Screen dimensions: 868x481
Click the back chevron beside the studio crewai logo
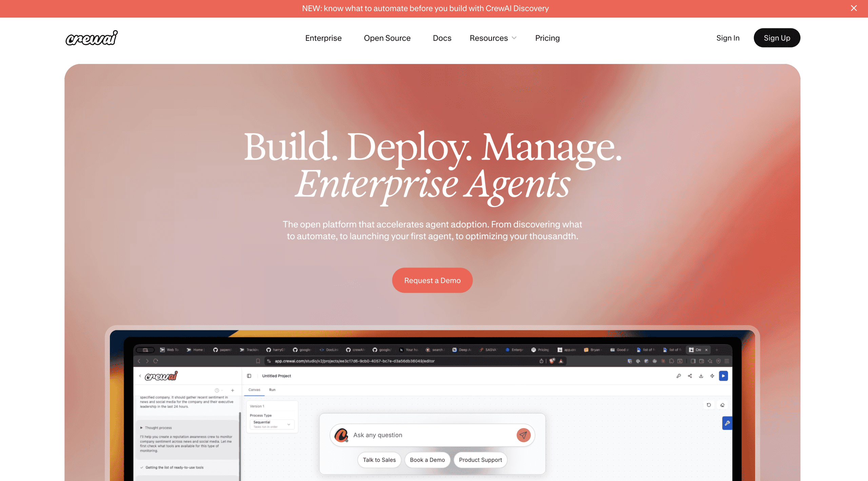pyautogui.click(x=140, y=376)
